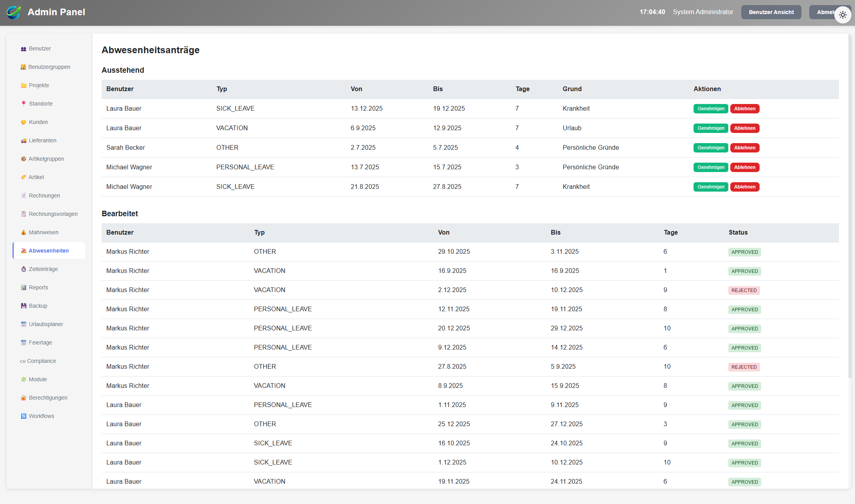Click the Zeiteinträge clock icon
This screenshot has height=504, width=855.
[23, 269]
